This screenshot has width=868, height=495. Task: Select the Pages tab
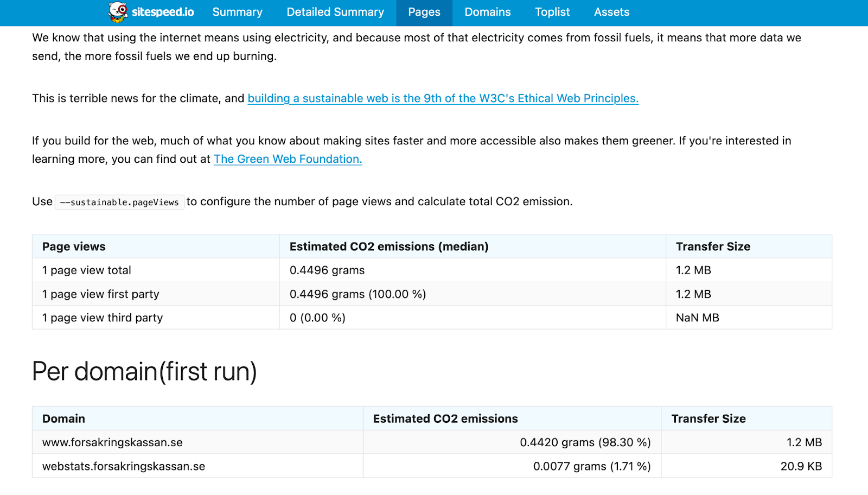(x=424, y=12)
